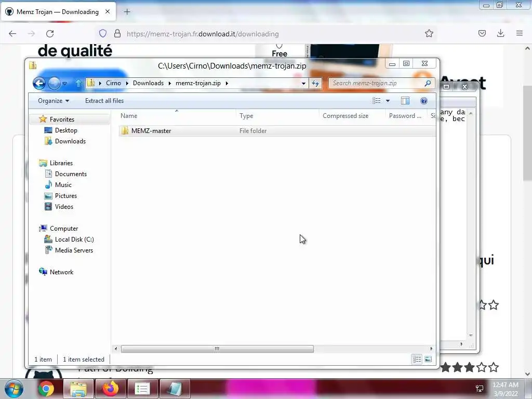The height and width of the screenshot is (399, 532).
Task: Select memz-trojan.zip in the address breadcrumb
Action: point(198,83)
